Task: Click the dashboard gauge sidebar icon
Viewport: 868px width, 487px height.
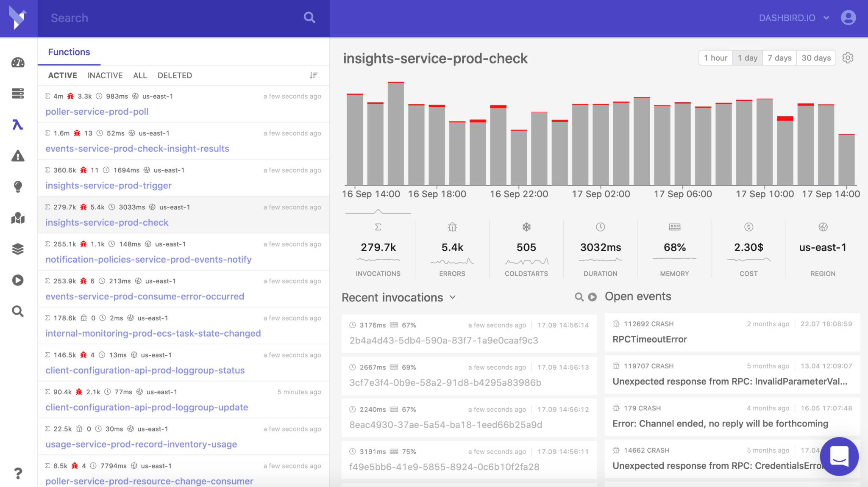Action: tap(17, 63)
